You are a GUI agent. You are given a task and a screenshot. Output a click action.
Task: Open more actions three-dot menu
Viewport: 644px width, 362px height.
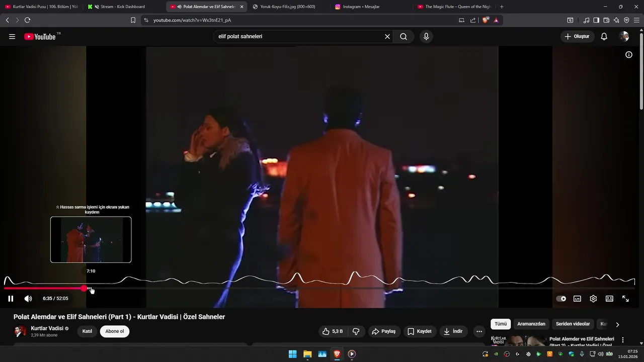pyautogui.click(x=479, y=331)
